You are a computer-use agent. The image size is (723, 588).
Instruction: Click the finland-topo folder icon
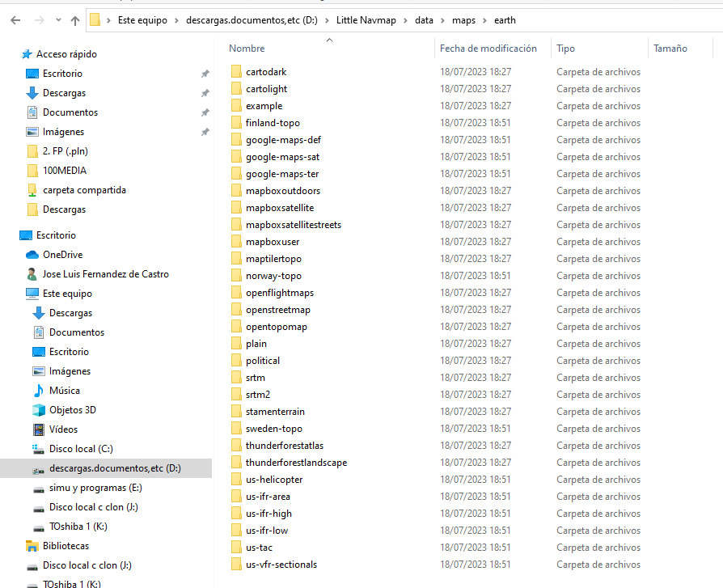(x=236, y=123)
